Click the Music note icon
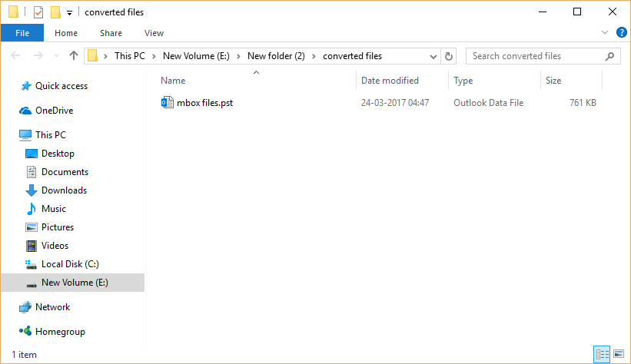The image size is (631, 364). [x=32, y=209]
